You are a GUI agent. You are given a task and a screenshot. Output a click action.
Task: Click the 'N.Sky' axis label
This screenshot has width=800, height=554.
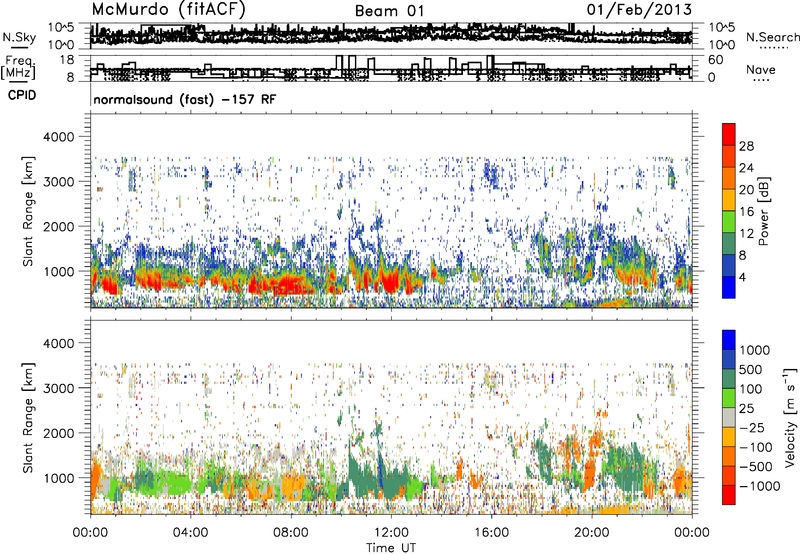pos(19,37)
